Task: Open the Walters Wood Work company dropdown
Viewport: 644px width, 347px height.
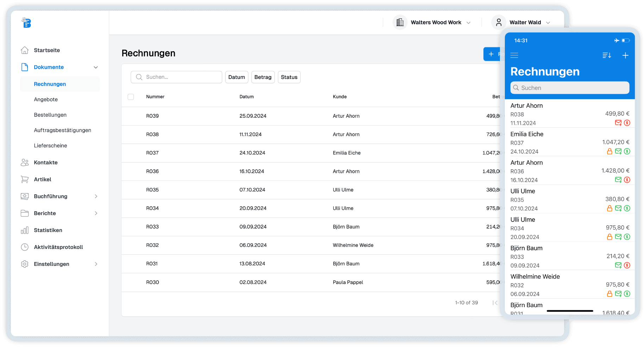Action: tap(432, 22)
